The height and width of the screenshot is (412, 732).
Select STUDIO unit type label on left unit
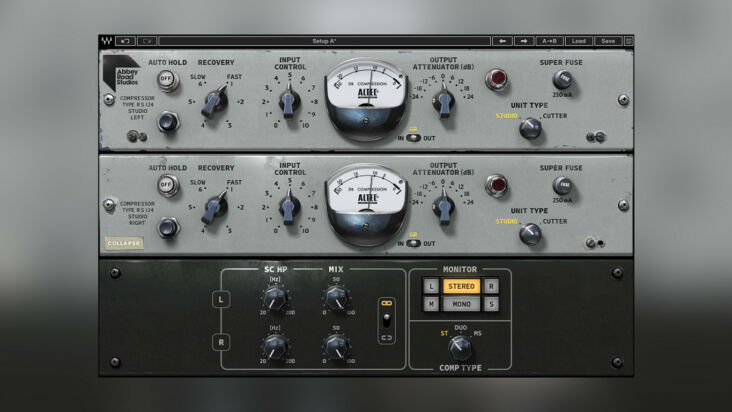pos(507,116)
